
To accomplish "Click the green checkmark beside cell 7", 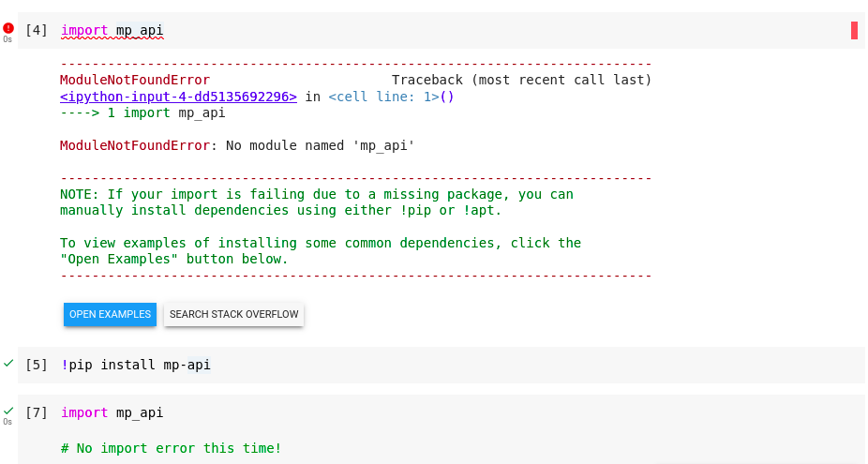I will [8, 411].
